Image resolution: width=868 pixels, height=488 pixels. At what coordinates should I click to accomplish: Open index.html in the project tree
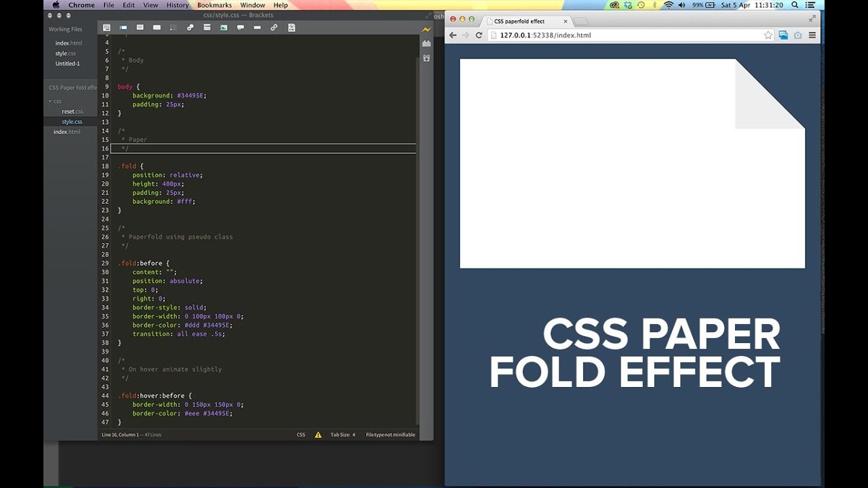coord(67,131)
